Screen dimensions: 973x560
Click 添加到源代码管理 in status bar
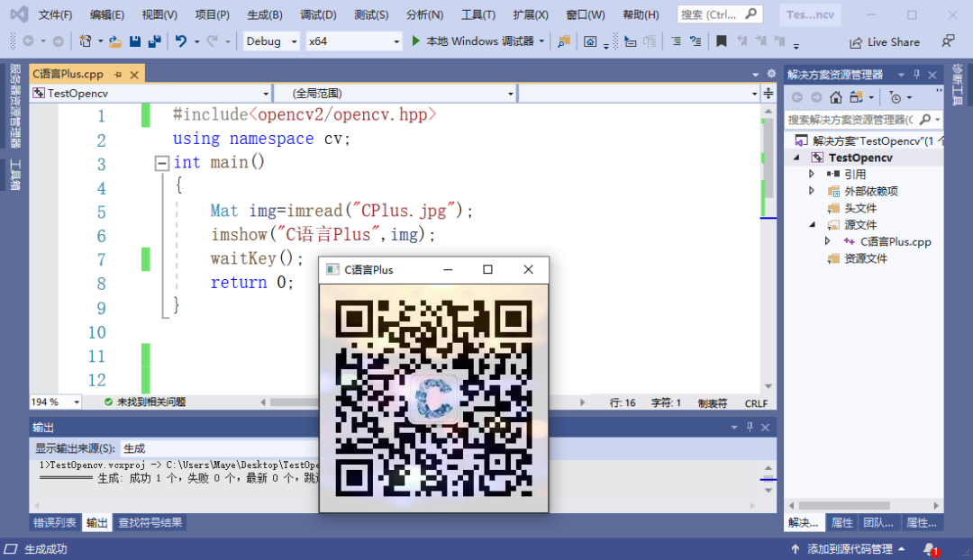click(849, 549)
